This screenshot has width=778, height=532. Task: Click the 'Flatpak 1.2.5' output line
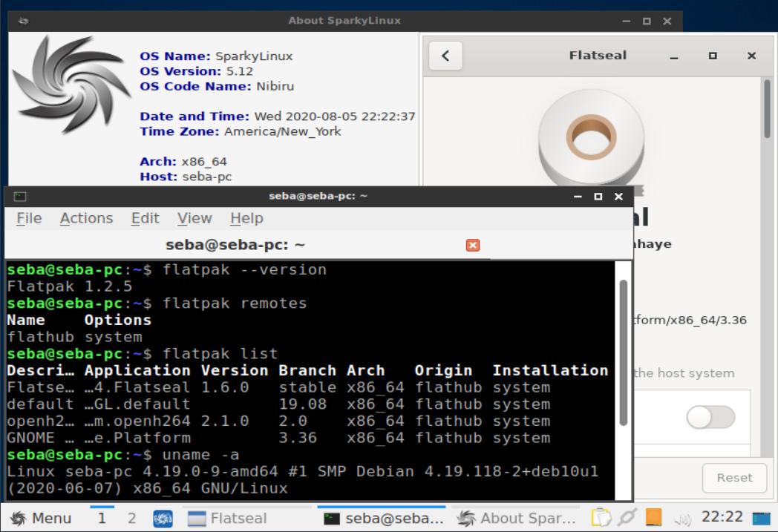click(x=70, y=286)
